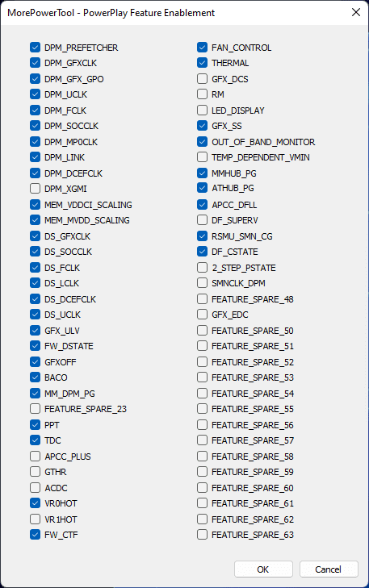Disable BACO feature
This screenshot has width=369, height=588.
pos(35,377)
